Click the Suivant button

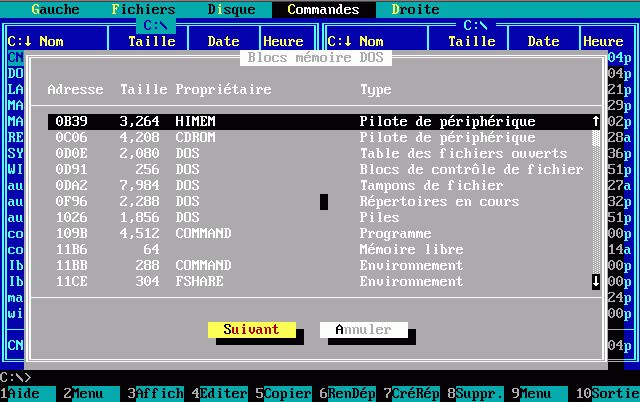coord(251,329)
